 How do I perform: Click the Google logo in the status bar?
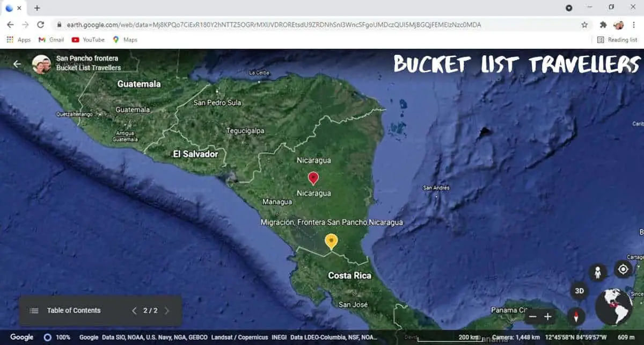(x=20, y=337)
